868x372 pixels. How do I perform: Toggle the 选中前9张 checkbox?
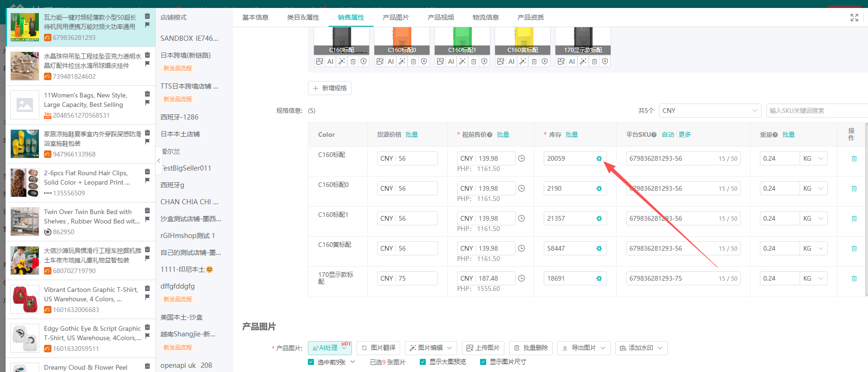click(x=311, y=362)
